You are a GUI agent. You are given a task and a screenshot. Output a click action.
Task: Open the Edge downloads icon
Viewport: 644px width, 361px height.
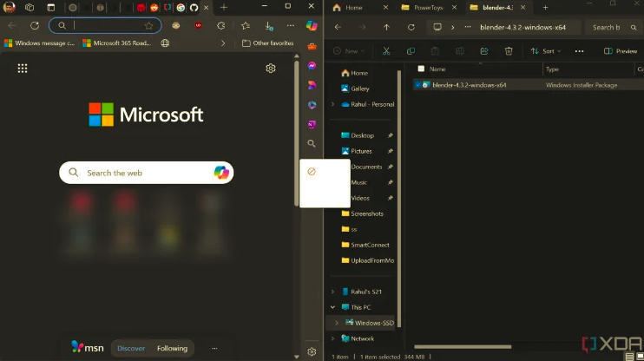pos(268,26)
